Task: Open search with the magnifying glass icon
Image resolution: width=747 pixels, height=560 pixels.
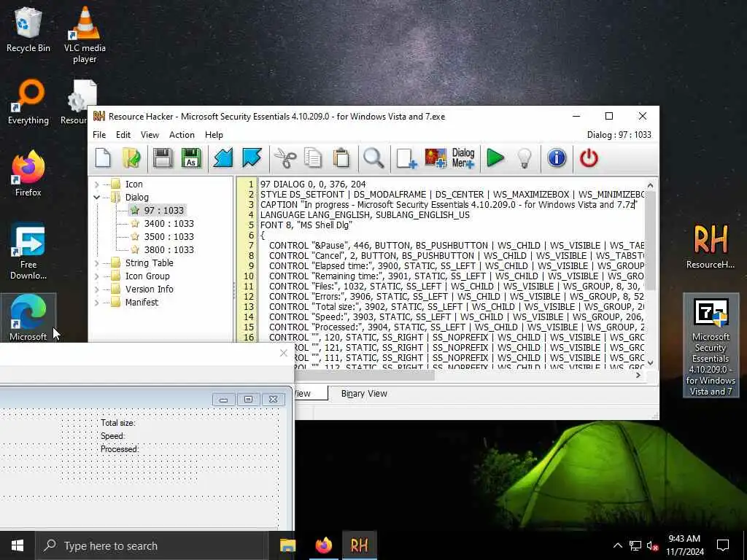Action: pyautogui.click(x=373, y=158)
